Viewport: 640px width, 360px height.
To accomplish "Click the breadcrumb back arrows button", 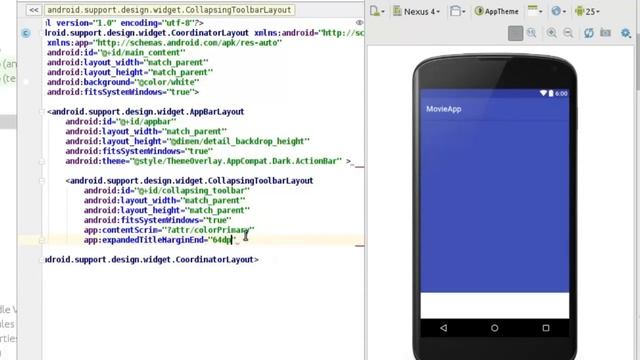I will pos(33,10).
